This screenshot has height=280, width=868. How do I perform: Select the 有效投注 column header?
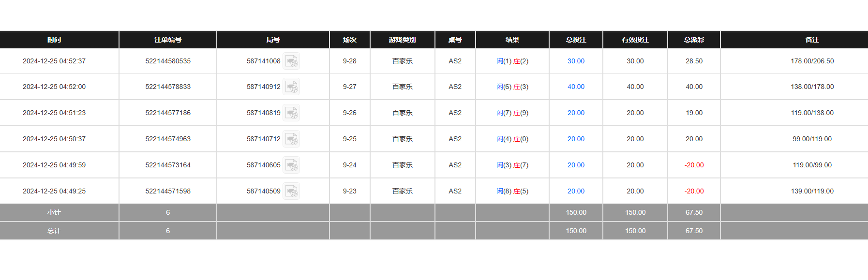[635, 40]
